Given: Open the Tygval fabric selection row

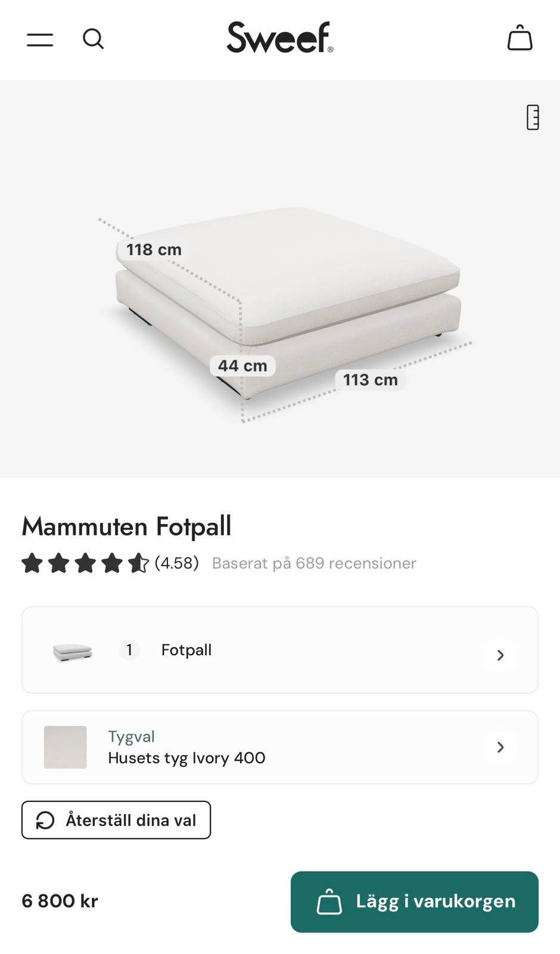Looking at the screenshot, I should 280,747.
